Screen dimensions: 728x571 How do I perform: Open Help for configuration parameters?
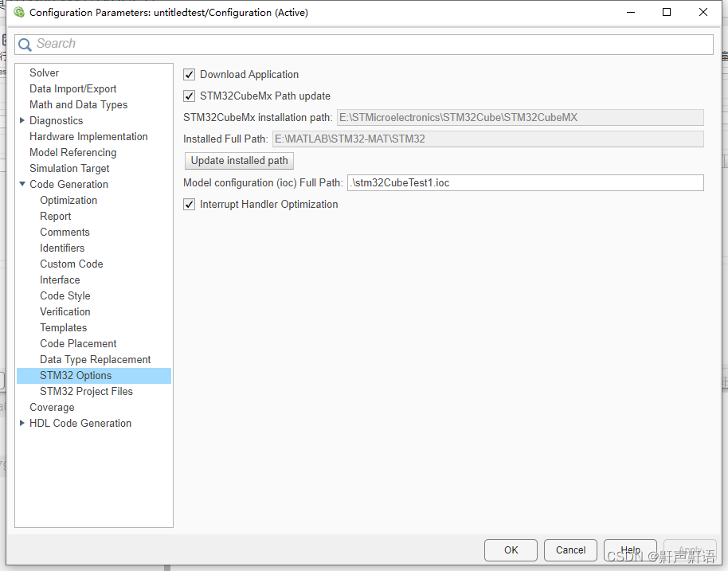(630, 549)
